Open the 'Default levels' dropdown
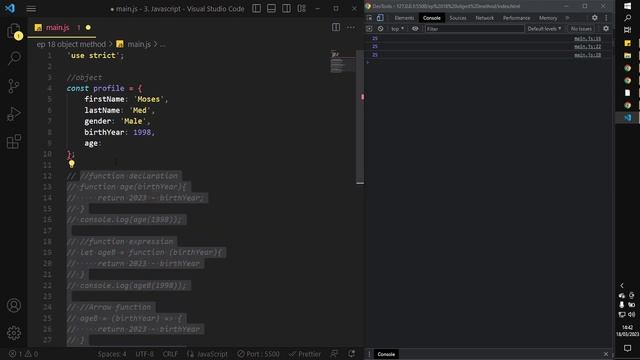640x360 pixels. [544, 29]
